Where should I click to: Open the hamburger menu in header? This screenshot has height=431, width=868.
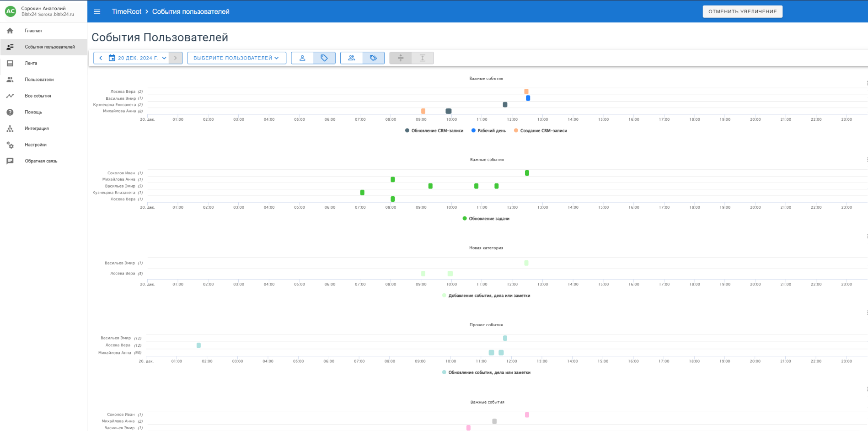point(97,11)
